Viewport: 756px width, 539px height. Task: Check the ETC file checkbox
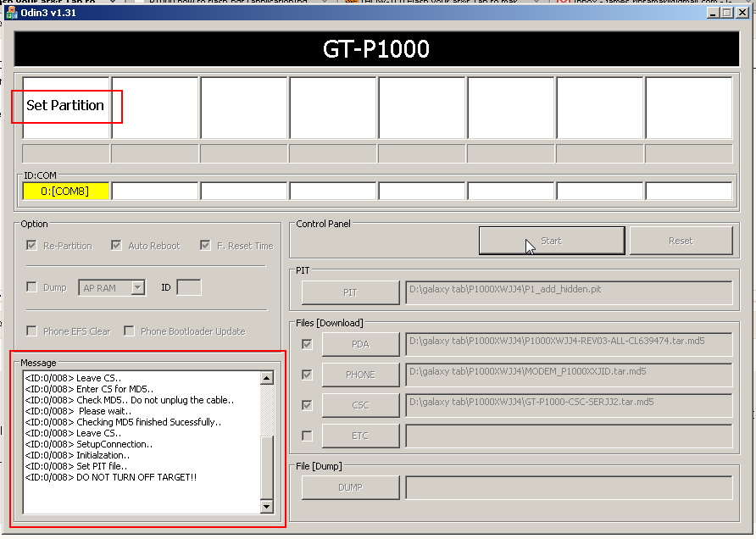tap(307, 436)
